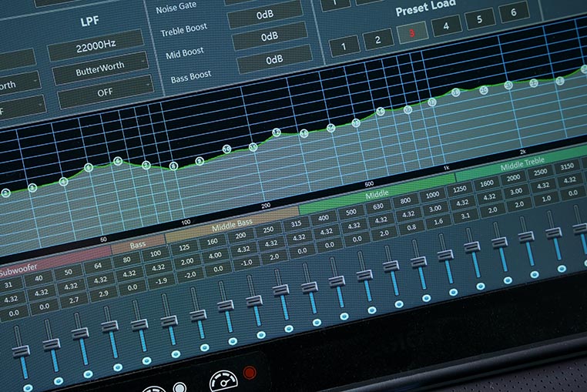Edit the 3.1 gain value under 1250
This screenshot has width=587, height=392.
coord(465,216)
